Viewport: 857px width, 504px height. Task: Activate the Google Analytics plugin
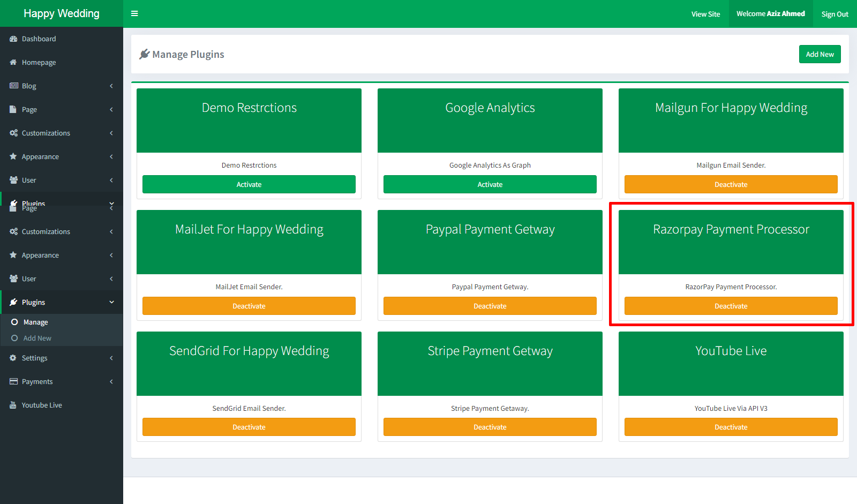coord(490,184)
